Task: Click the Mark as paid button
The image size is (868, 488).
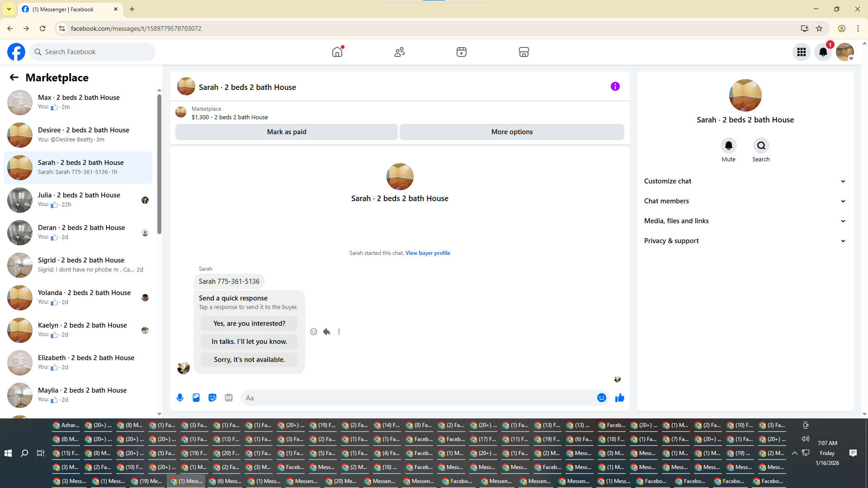Action: click(x=286, y=132)
